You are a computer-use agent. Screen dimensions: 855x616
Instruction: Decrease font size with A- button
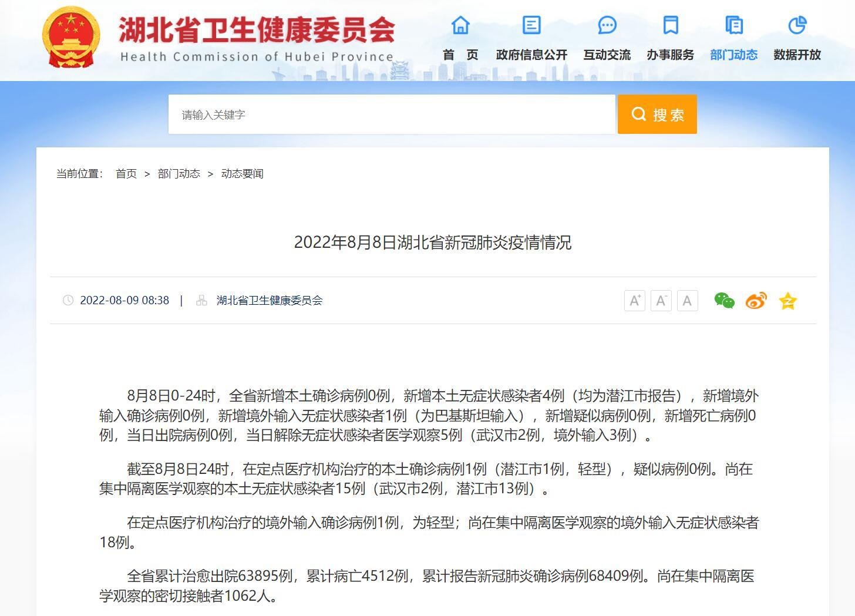[661, 301]
